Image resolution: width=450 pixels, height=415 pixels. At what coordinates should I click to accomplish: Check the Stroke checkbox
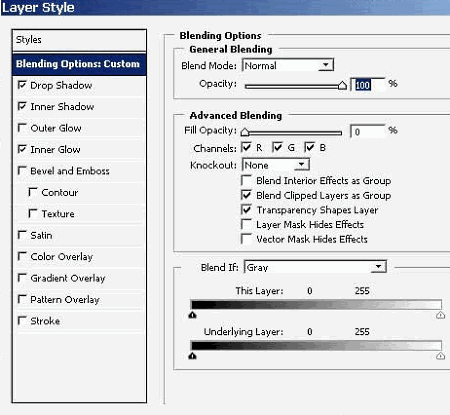click(x=22, y=321)
